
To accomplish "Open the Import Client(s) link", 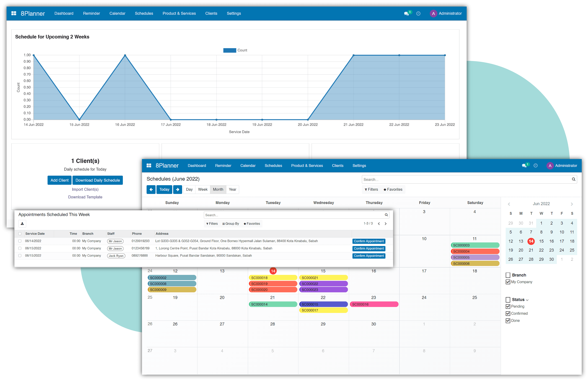I will click(85, 189).
